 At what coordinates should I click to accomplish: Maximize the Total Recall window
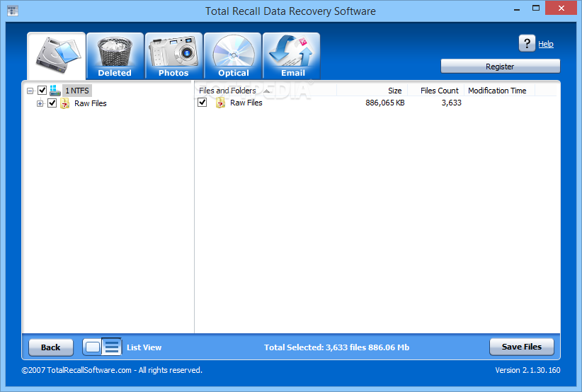[x=535, y=8]
